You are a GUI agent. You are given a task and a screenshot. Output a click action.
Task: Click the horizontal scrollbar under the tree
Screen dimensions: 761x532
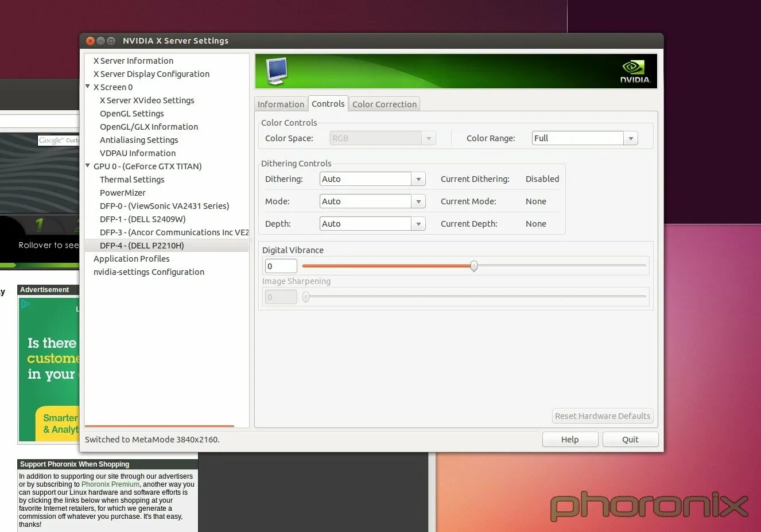[160, 426]
